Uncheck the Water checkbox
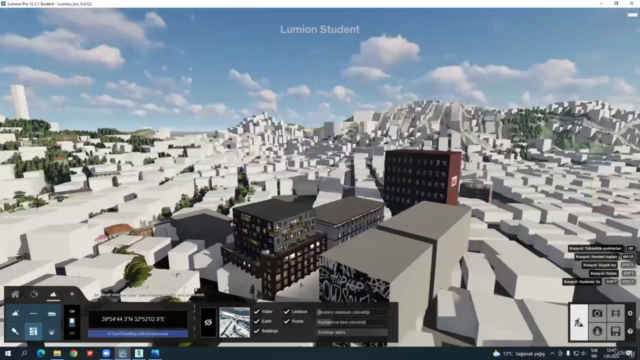The width and height of the screenshot is (640, 360). (x=257, y=311)
